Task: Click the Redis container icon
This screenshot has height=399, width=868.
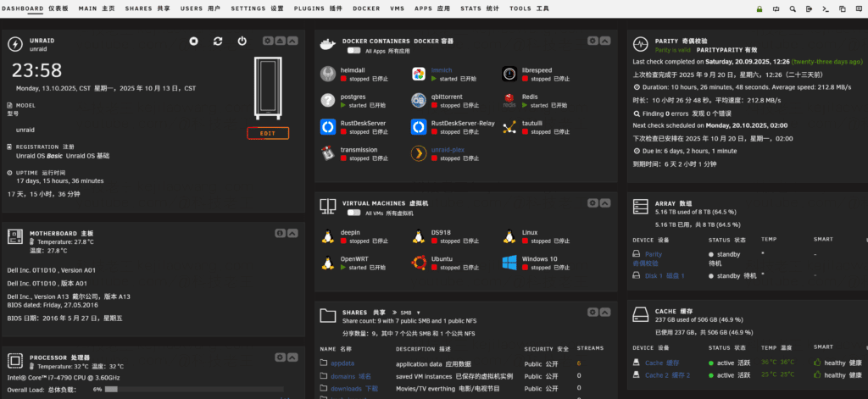Action: point(509,100)
